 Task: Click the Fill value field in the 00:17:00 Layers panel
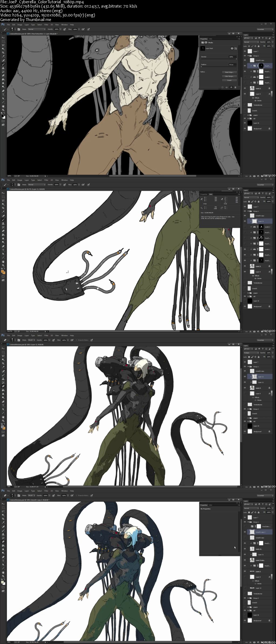click(269, 46)
